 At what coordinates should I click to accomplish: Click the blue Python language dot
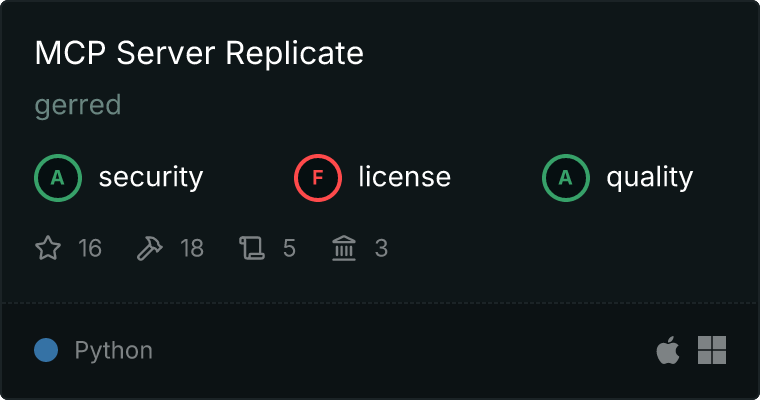pyautogui.click(x=46, y=350)
